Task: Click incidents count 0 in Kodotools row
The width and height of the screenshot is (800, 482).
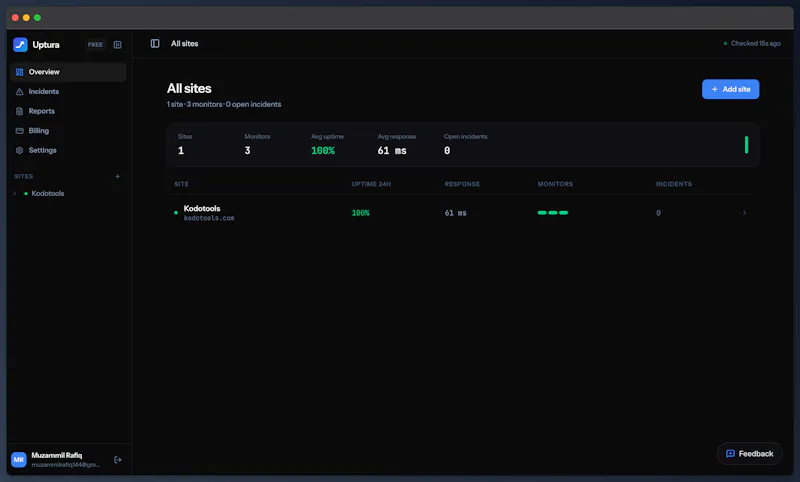Action: coord(658,213)
